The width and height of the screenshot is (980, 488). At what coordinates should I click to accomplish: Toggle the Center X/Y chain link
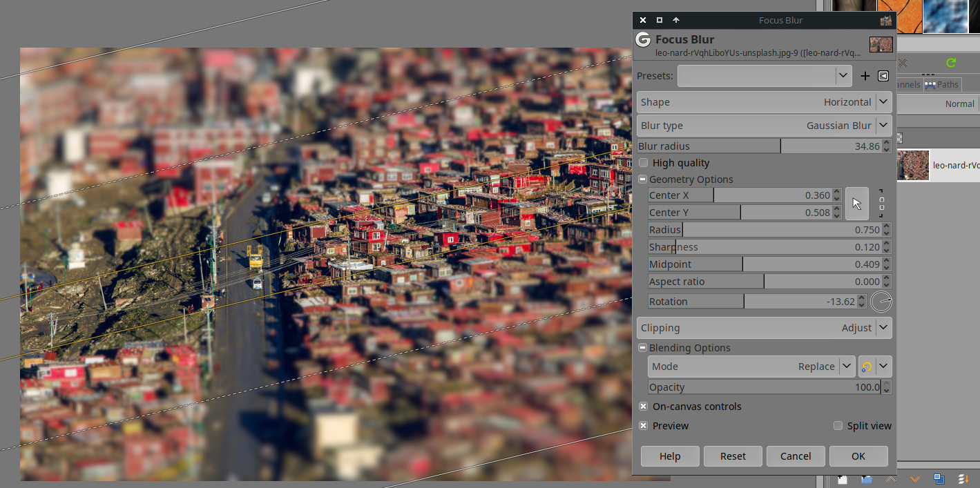point(881,204)
